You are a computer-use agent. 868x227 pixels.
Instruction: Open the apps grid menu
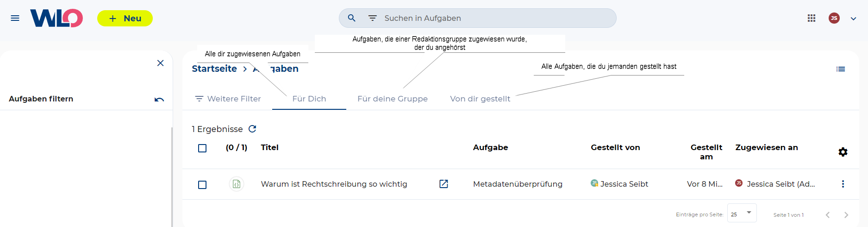click(811, 18)
